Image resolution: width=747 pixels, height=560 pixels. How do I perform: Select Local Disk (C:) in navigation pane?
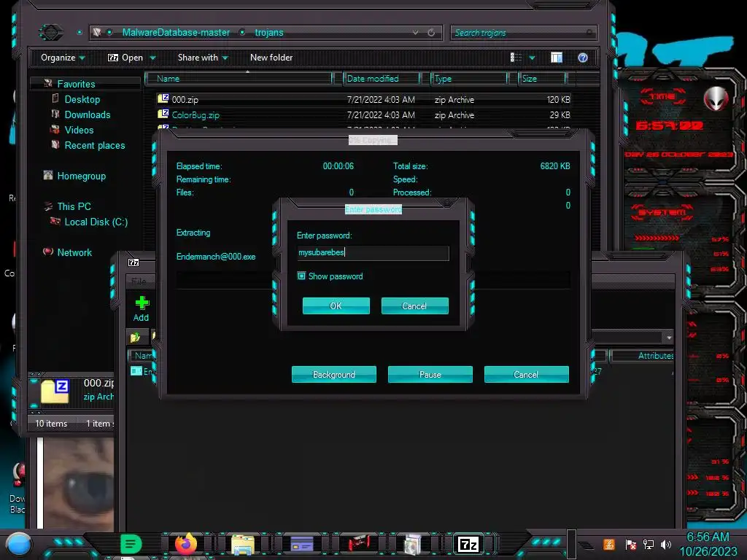point(96,222)
